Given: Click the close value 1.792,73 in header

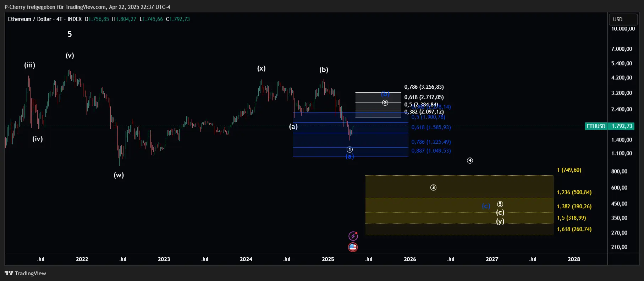Looking at the screenshot, I should click(180, 19).
